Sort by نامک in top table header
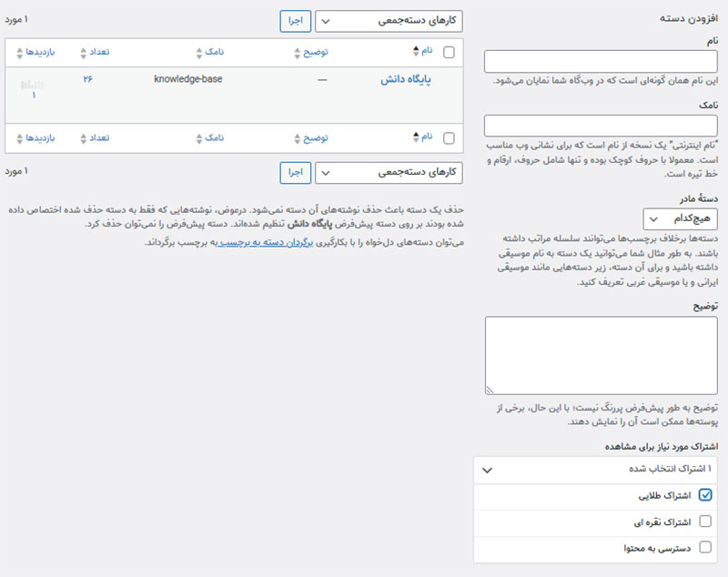The image size is (728, 577). click(x=211, y=52)
